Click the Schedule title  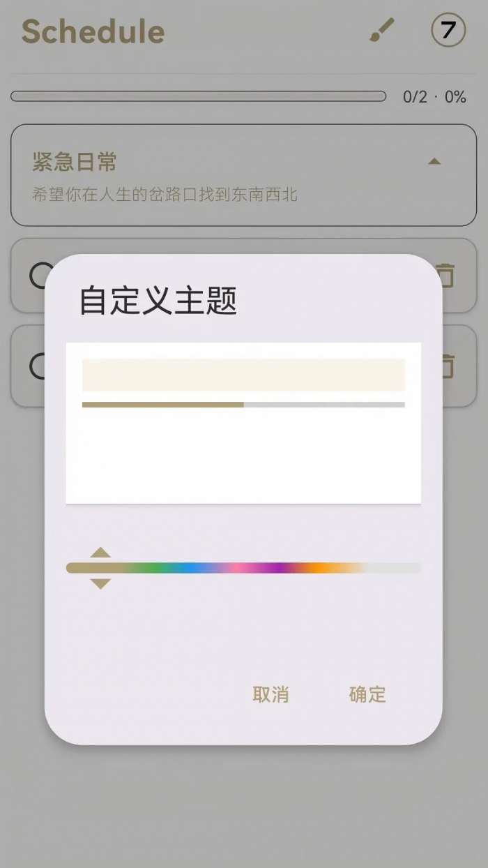(x=93, y=31)
